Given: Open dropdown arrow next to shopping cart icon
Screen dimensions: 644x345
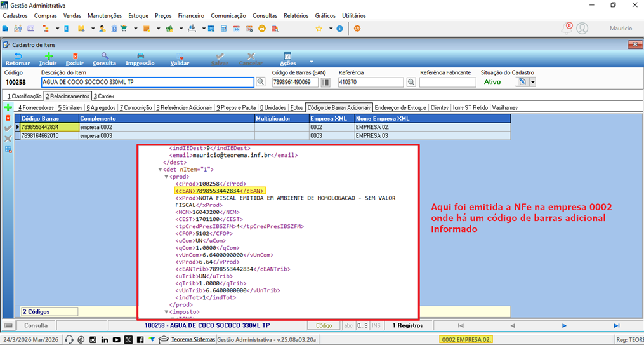Looking at the screenshot, I should click(136, 29).
